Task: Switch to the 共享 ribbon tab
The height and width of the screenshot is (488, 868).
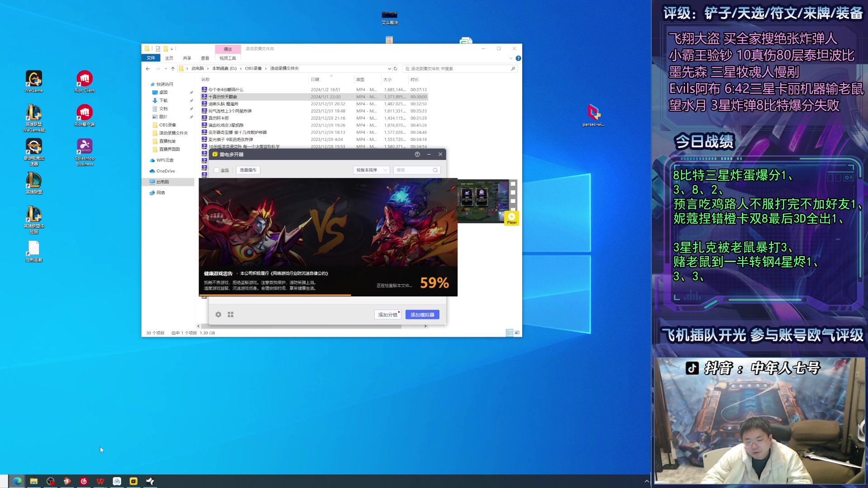Action: coord(187,58)
